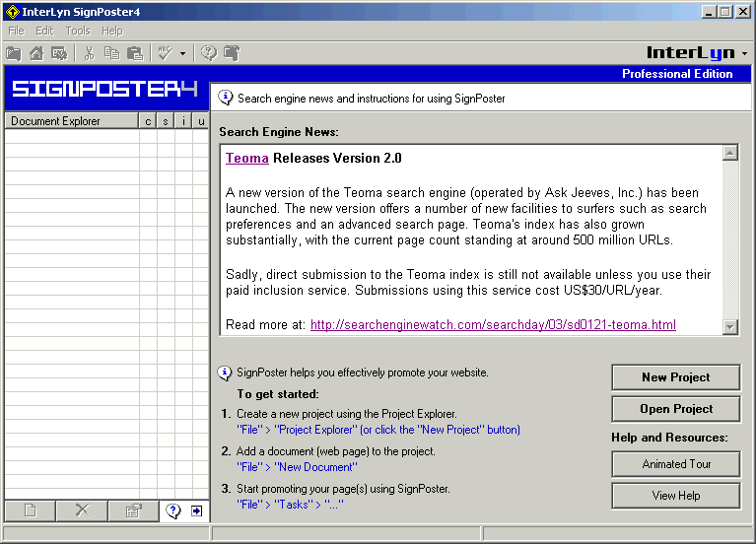The height and width of the screenshot is (544, 756).
Task: Click the Copy toolbar icon
Action: [111, 53]
